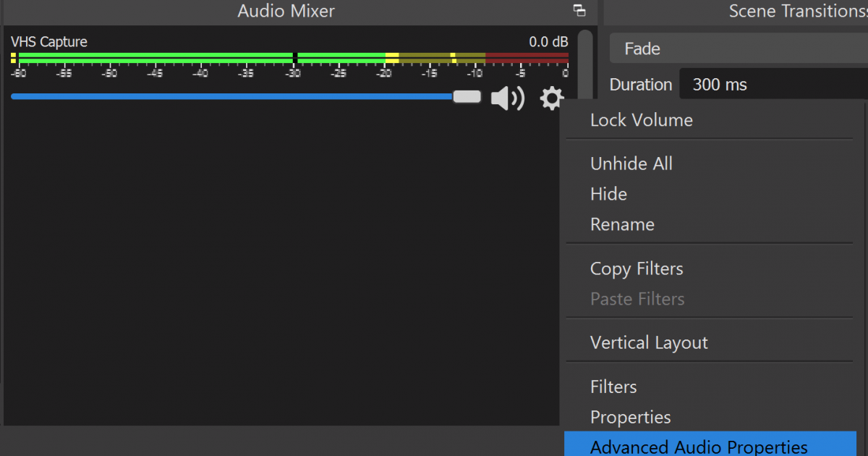
Task: Click the Audio Mixer scrollbar
Action: (x=585, y=65)
